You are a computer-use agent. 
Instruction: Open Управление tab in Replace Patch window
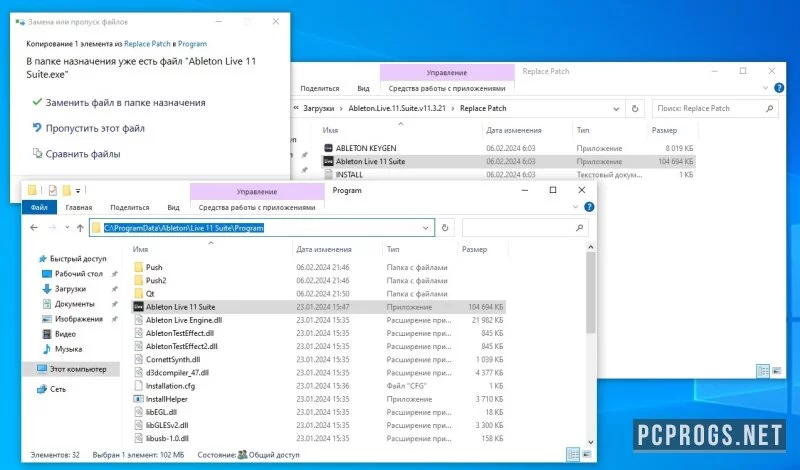[447, 73]
